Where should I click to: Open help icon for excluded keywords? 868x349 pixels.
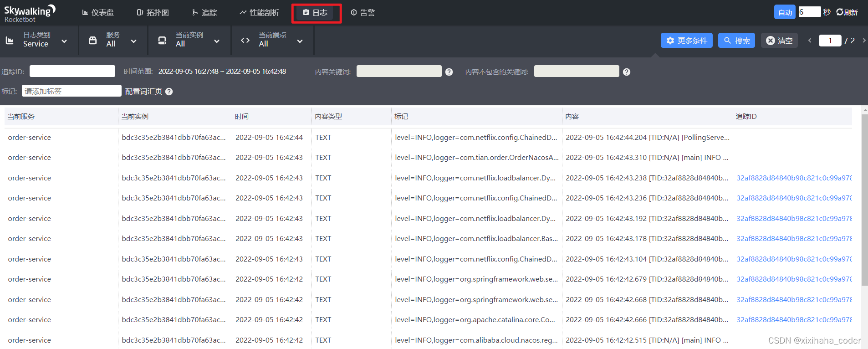pyautogui.click(x=627, y=72)
